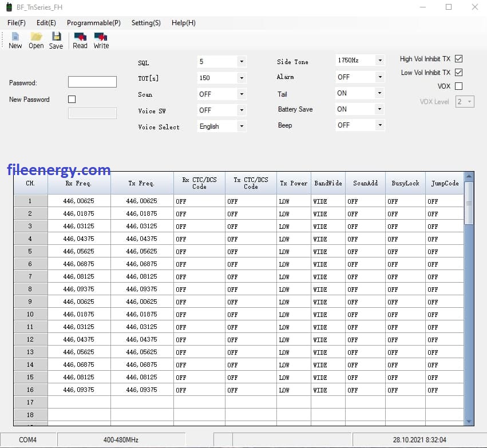Click JumpCode cell of channel 9
The image size is (487, 448).
[x=445, y=302]
